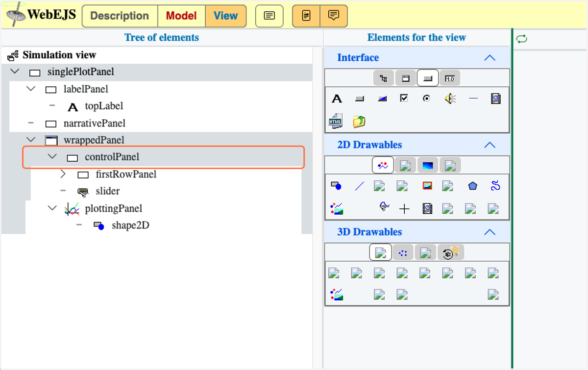The image size is (588, 370).
Task: Collapse the 2D Drawables palette section
Action: coord(490,145)
